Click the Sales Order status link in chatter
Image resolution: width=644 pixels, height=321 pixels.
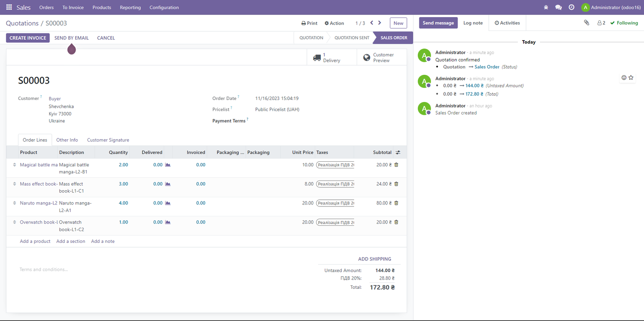click(487, 67)
